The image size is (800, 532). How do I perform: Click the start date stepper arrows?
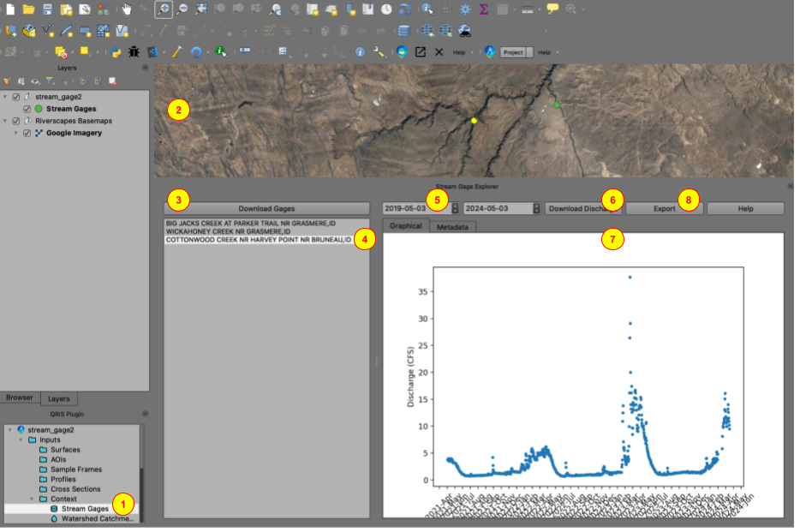coord(455,209)
